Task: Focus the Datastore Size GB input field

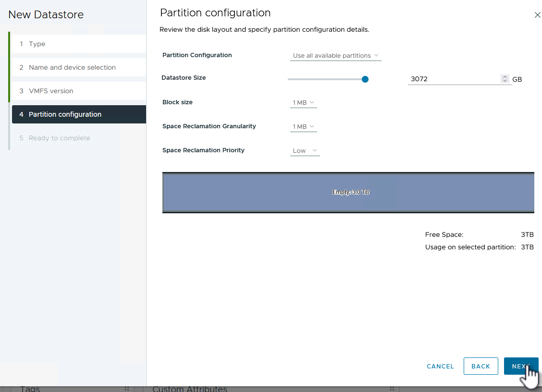Action: coord(454,79)
